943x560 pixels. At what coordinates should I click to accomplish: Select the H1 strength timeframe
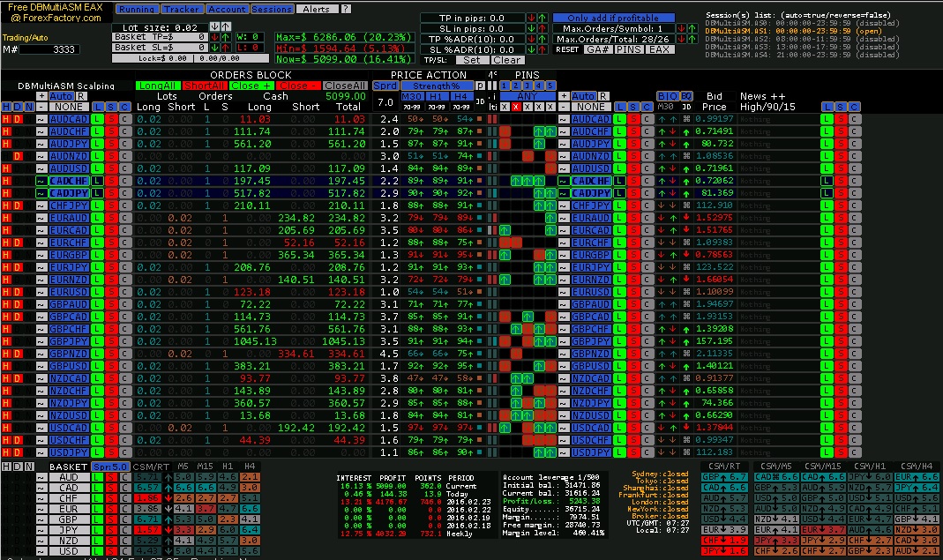click(436, 96)
